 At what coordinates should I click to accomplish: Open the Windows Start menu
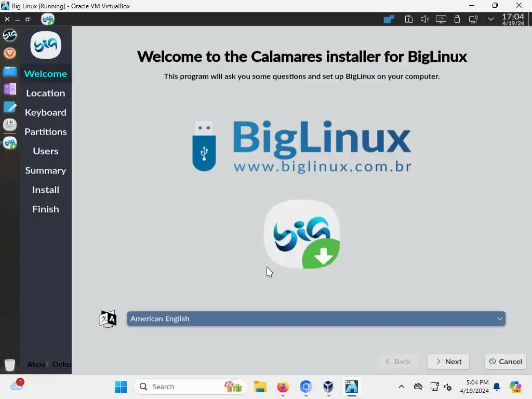[121, 387]
